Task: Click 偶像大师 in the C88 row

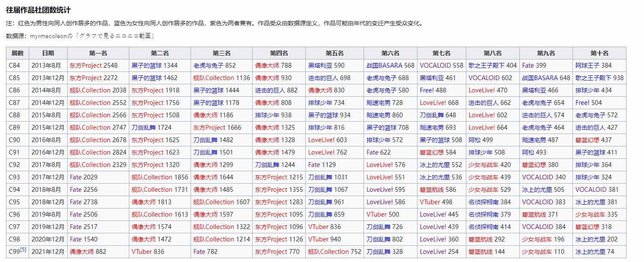Action: pyautogui.click(x=205, y=115)
